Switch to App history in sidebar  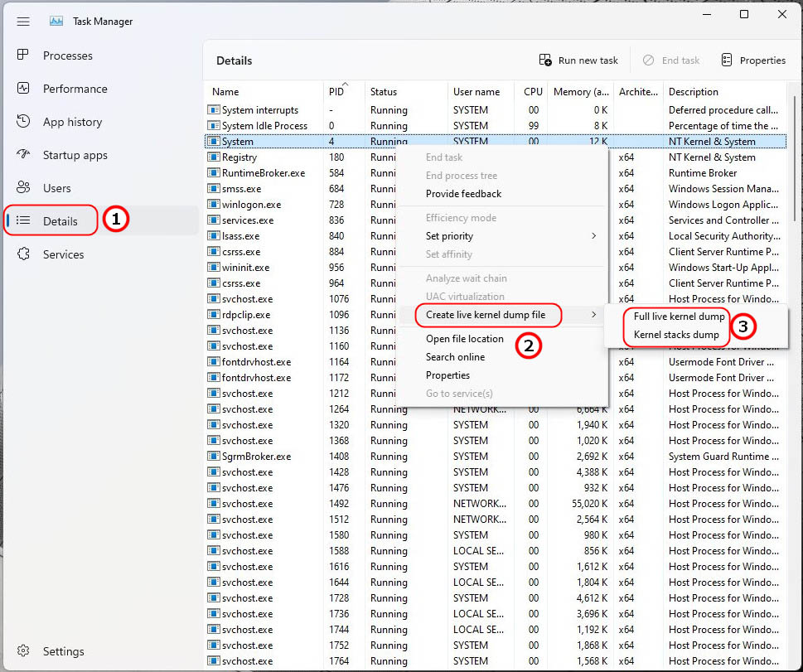pos(72,122)
